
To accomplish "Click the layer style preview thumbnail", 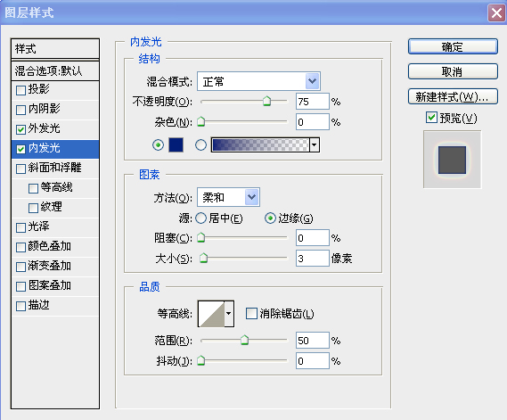I will [452, 160].
